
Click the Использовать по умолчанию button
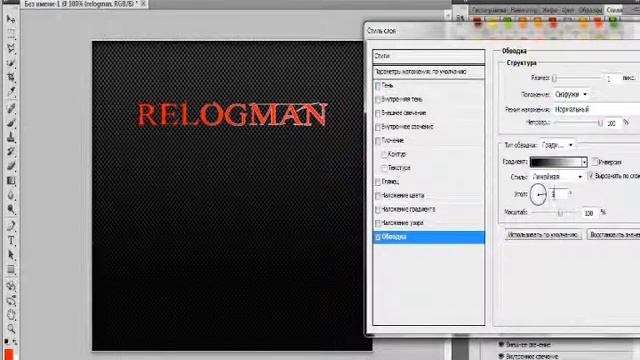coord(543,235)
